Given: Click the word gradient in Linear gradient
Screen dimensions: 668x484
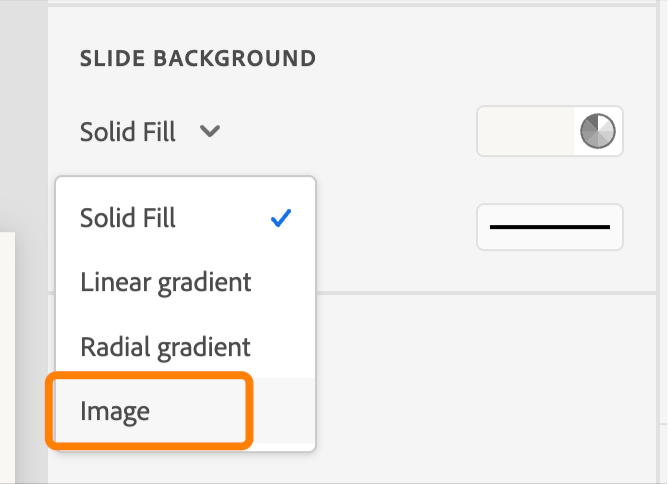Looking at the screenshot, I should pyautogui.click(x=204, y=282).
